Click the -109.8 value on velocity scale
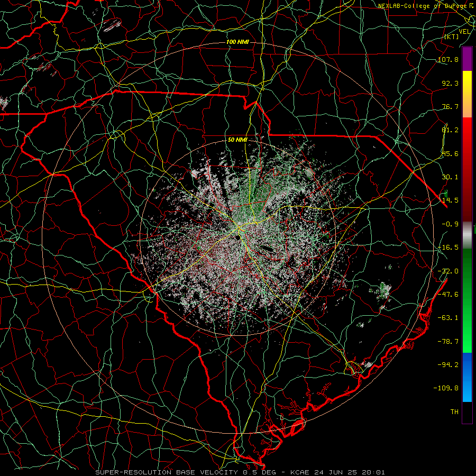The width and height of the screenshot is (476, 476). (446, 388)
